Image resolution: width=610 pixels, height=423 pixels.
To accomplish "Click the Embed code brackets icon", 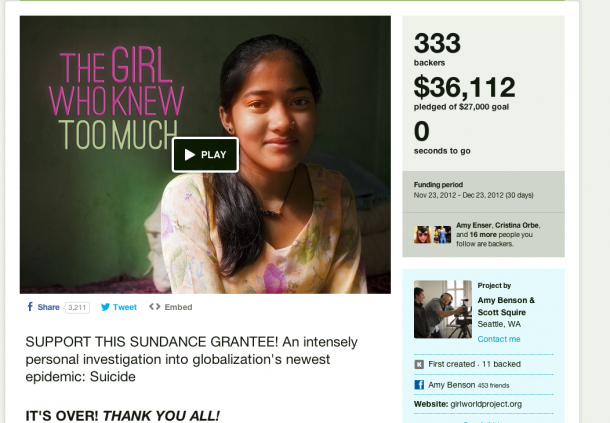I will (x=154, y=307).
